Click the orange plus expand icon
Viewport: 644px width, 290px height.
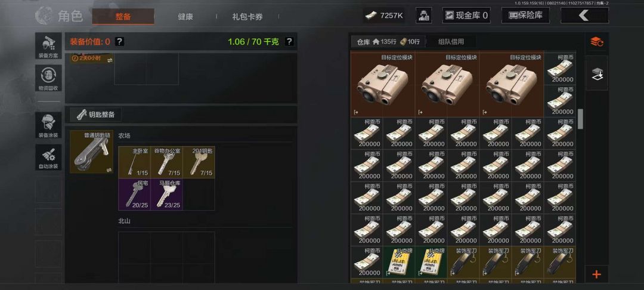(596, 274)
